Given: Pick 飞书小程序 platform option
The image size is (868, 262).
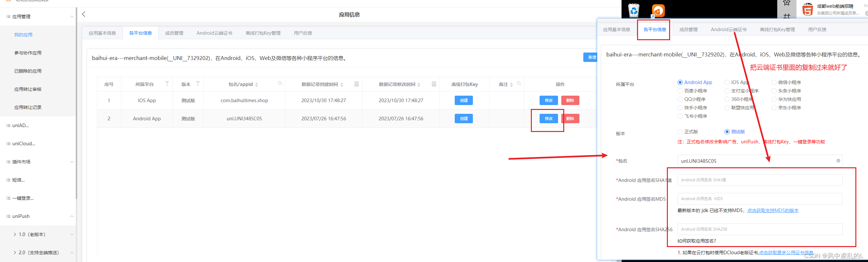Looking at the screenshot, I should click(x=680, y=116).
